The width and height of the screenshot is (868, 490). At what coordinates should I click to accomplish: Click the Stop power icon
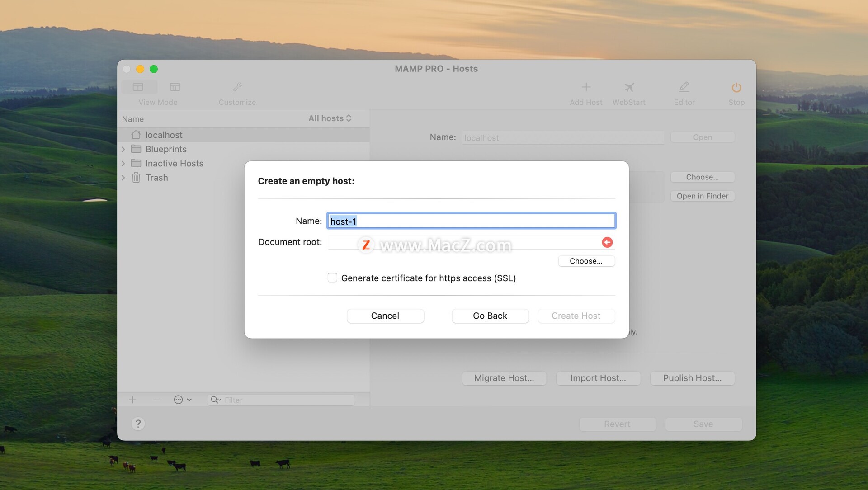click(736, 87)
